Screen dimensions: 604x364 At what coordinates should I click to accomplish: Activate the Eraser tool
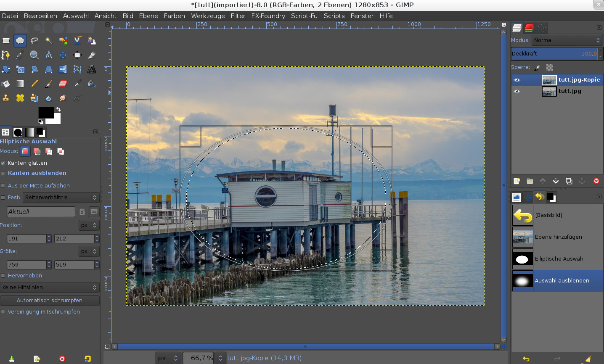63,84
